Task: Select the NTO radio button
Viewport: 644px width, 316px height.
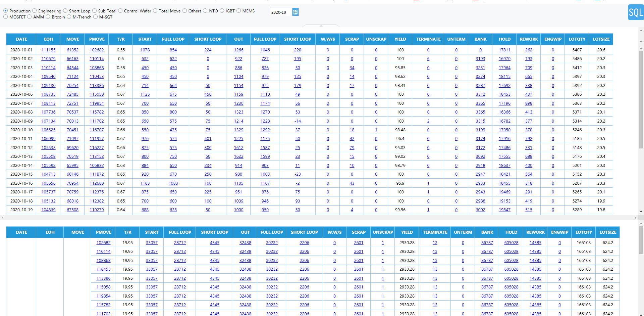Action: click(x=205, y=11)
